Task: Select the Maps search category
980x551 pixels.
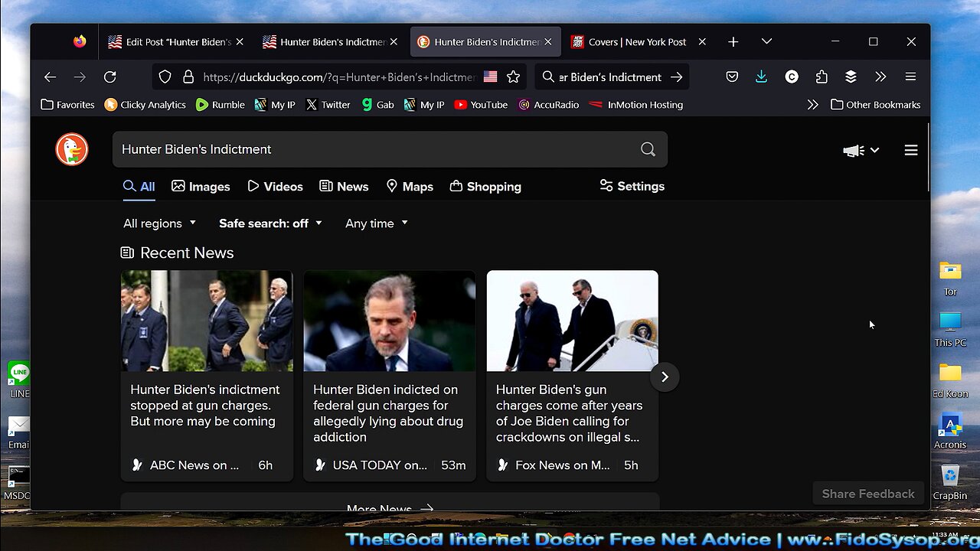Action: tap(410, 187)
